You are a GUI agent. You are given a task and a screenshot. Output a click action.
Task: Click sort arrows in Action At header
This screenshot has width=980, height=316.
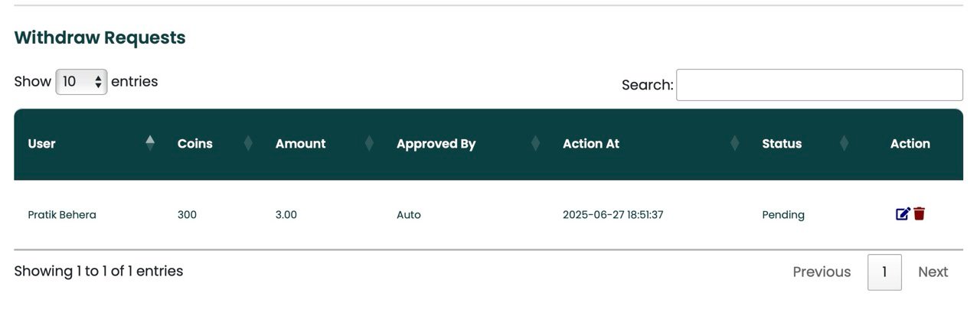point(735,144)
